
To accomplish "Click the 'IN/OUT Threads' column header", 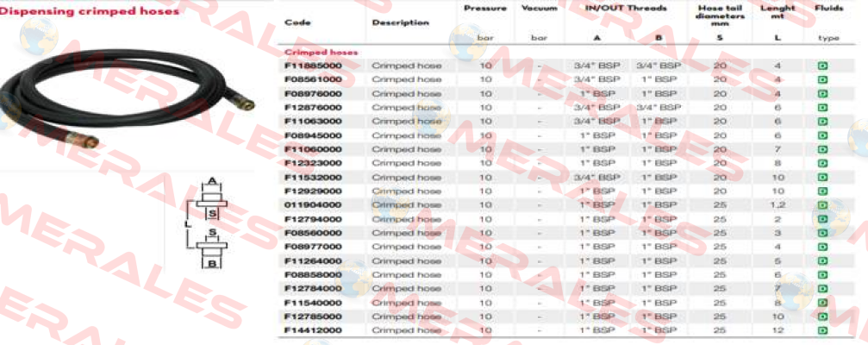I will click(626, 9).
